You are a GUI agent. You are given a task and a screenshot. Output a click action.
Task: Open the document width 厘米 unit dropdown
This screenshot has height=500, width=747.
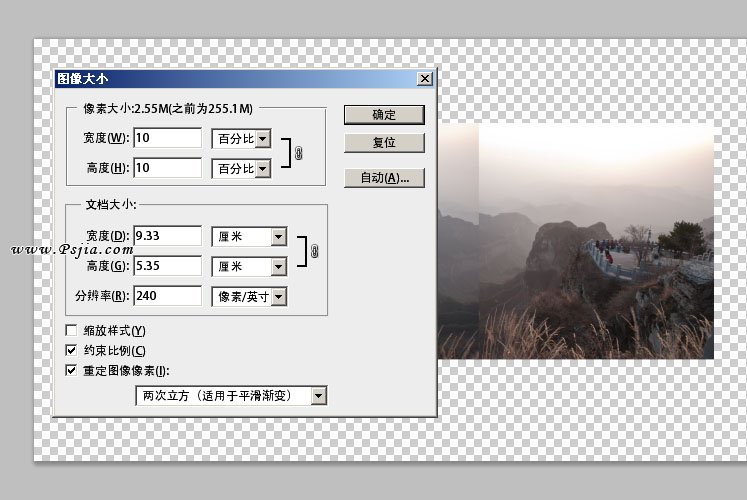(x=249, y=237)
